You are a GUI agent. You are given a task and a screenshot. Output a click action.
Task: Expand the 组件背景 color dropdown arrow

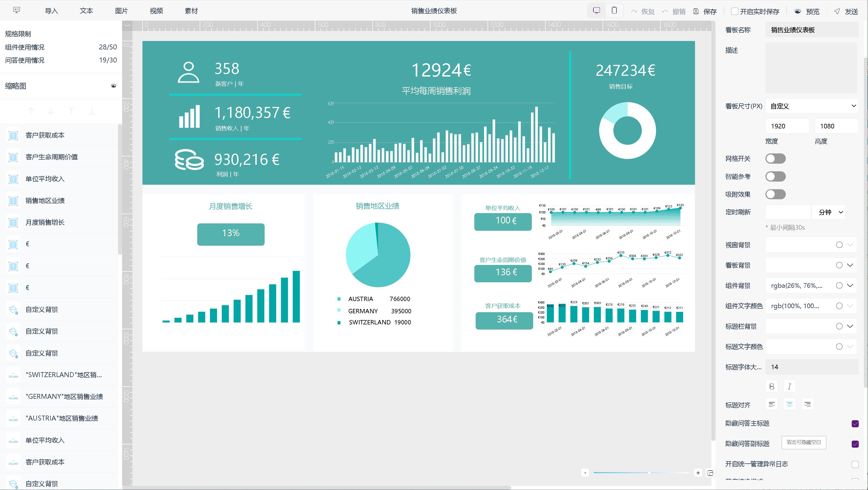click(850, 286)
